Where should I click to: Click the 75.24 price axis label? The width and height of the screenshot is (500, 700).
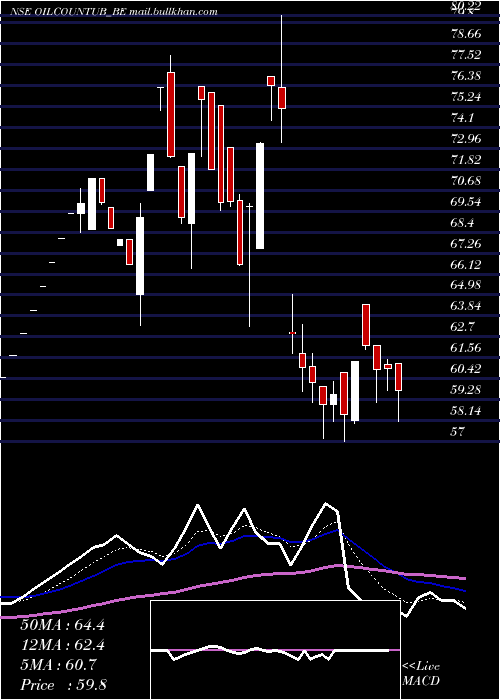[x=467, y=96]
